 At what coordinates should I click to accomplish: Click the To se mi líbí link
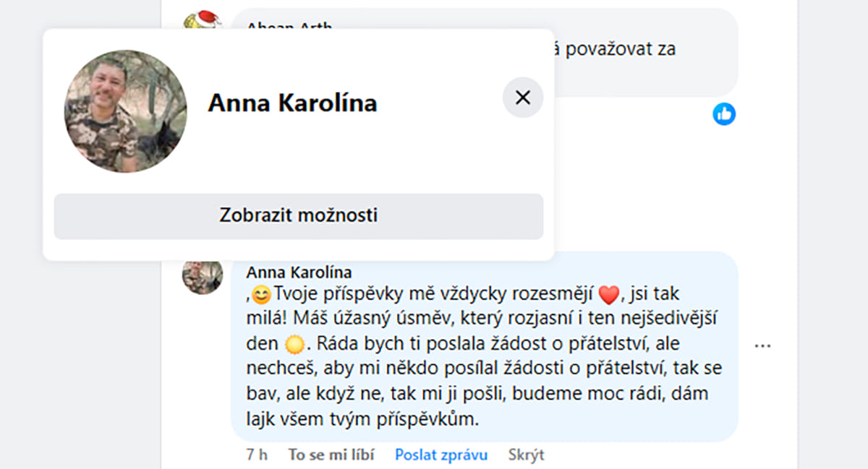(x=331, y=455)
